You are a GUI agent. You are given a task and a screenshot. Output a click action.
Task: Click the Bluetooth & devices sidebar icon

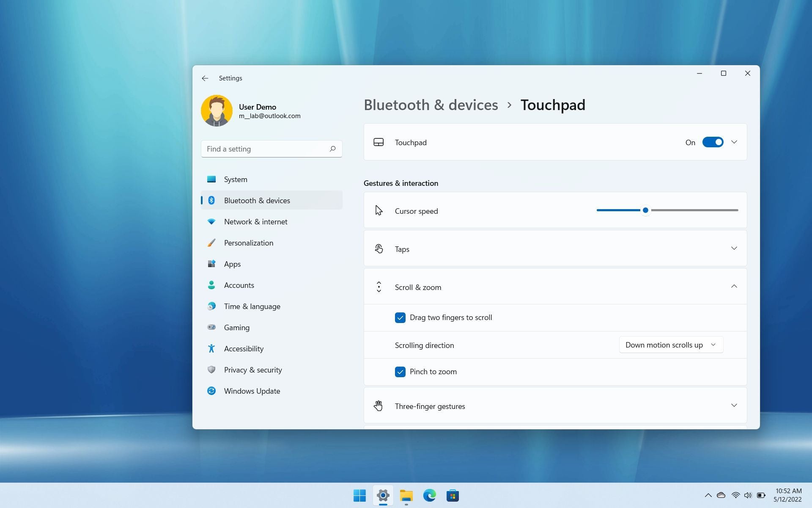click(x=211, y=200)
